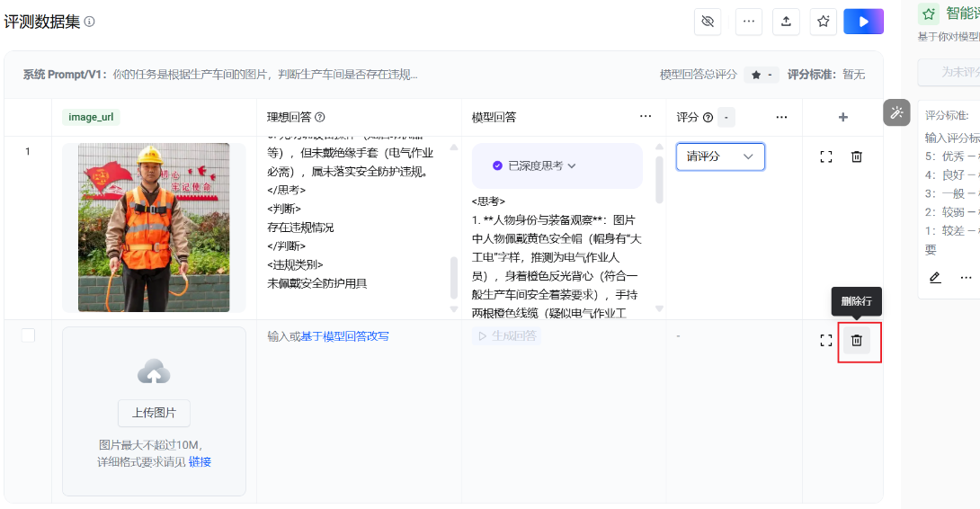Image resolution: width=980 pixels, height=509 pixels.
Task: Click the hide-columns crossed eye icon
Action: pos(708,22)
